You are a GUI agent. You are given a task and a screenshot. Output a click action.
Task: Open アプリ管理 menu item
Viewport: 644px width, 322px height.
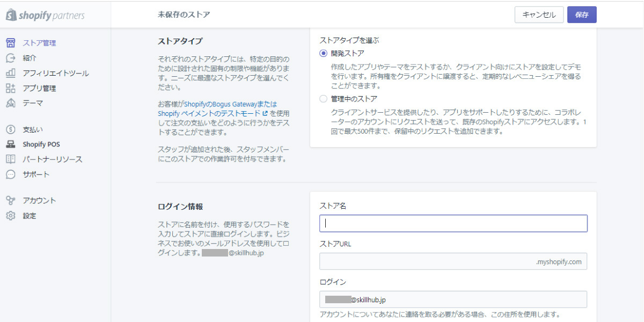tap(39, 88)
